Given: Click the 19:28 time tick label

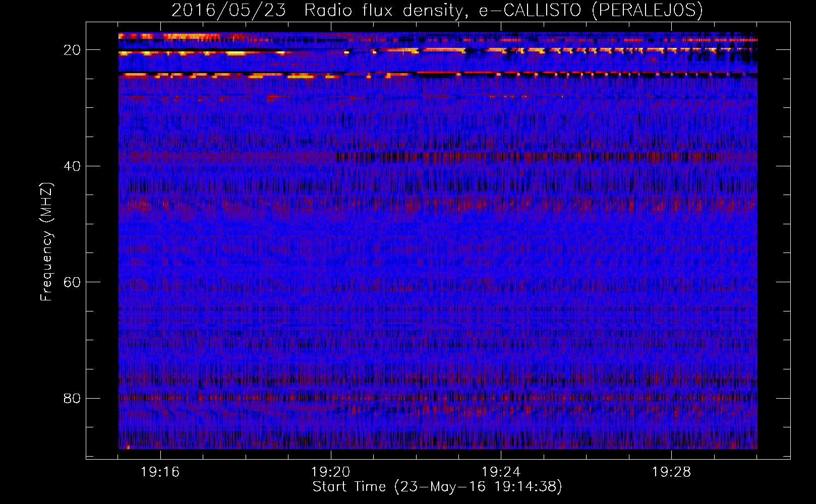Looking at the screenshot, I should (672, 472).
